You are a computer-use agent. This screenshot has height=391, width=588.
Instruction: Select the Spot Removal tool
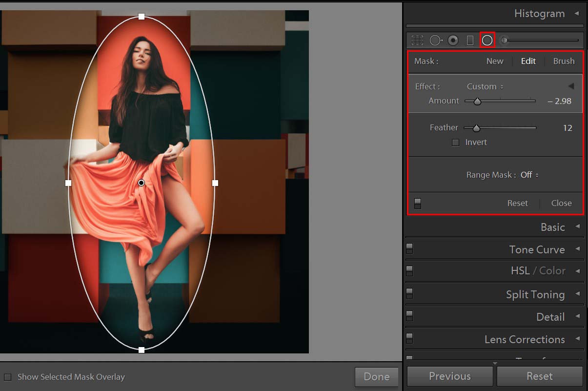click(x=435, y=41)
